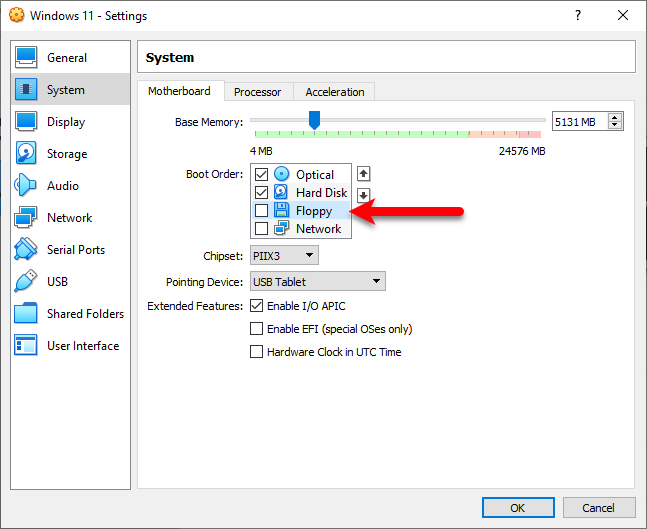
Task: Switch to the Acceleration tab
Action: tap(335, 92)
